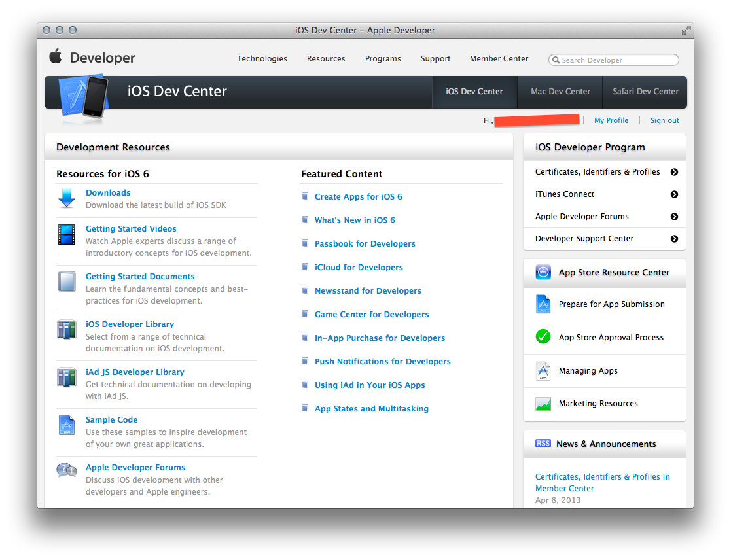Click the Managing Apps document icon
731x560 pixels.
(x=543, y=371)
